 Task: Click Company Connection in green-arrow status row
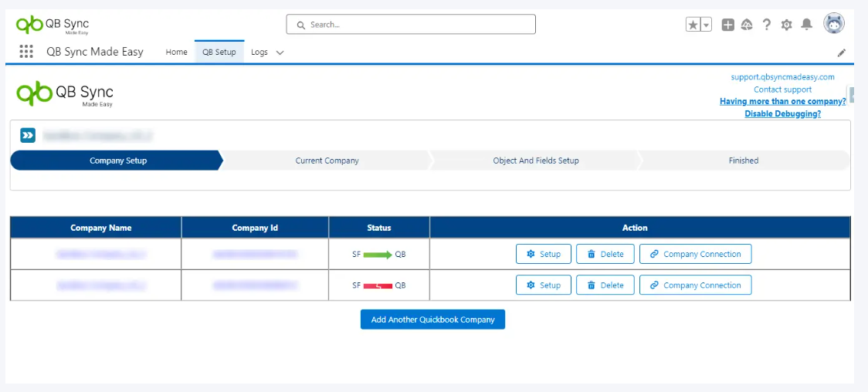(695, 255)
